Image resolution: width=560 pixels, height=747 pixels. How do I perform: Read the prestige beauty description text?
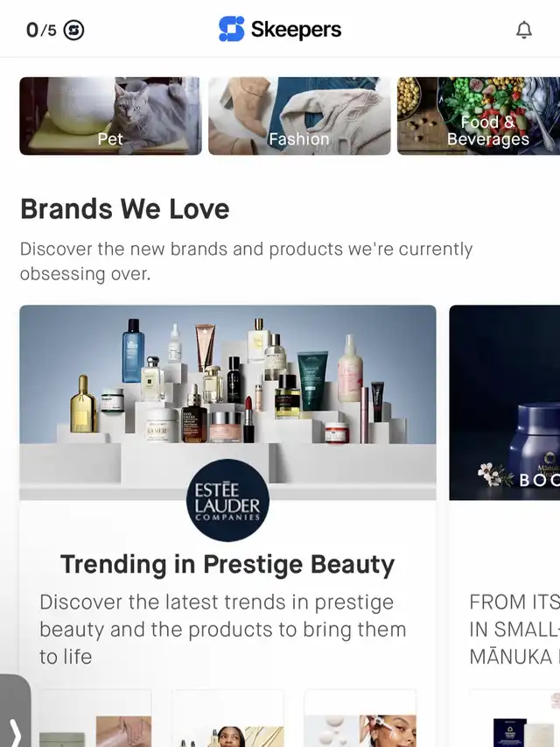point(223,630)
